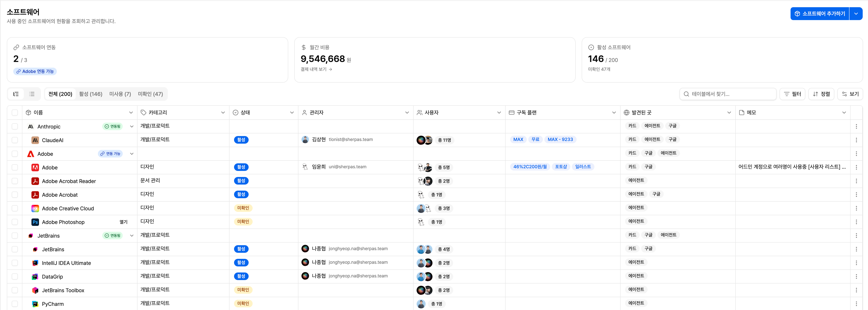This screenshot has height=310, width=868.
Task: Click the DataGrip app icon
Action: coord(35,277)
